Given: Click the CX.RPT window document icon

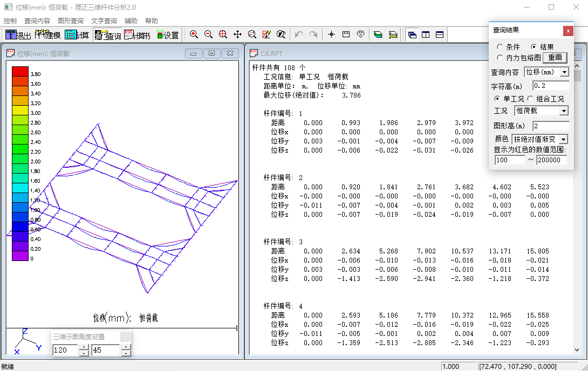Looking at the screenshot, I should [x=254, y=53].
